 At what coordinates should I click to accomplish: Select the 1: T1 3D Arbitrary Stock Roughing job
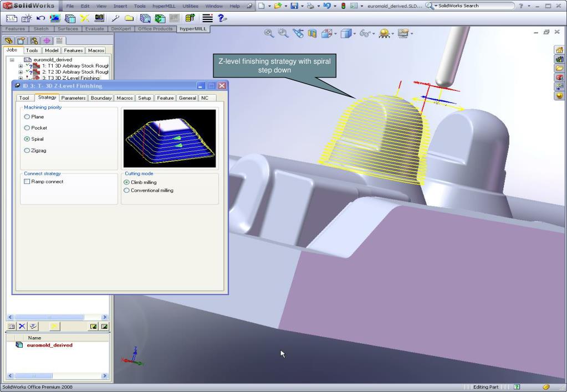click(75, 66)
